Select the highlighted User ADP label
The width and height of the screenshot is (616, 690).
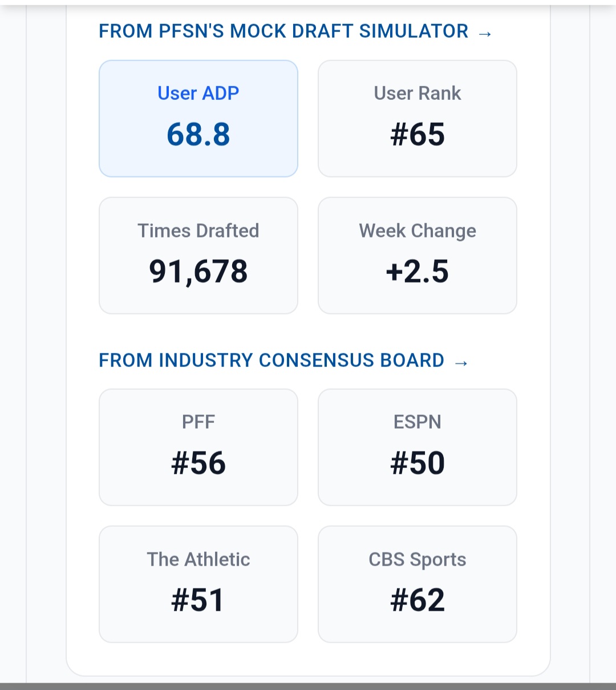tap(198, 93)
